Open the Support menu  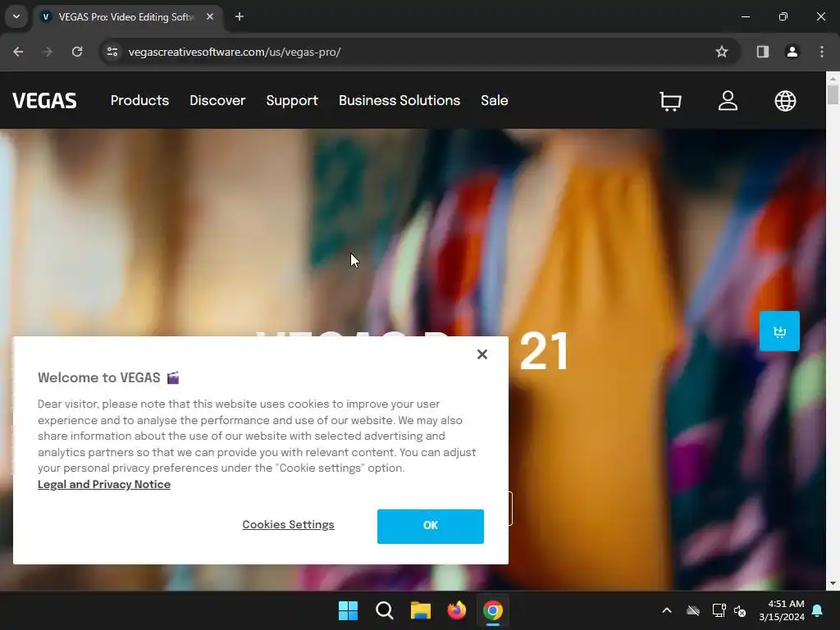292,101
